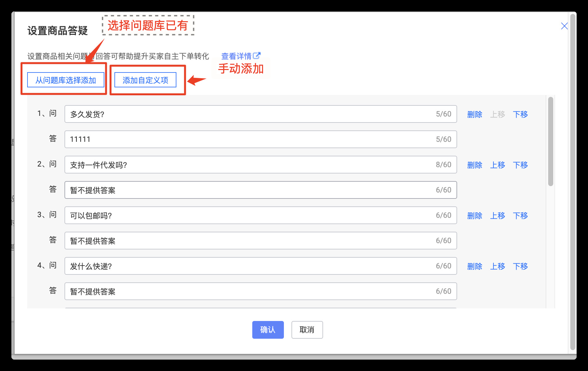
Task: Move question 4 up with 上移
Action: 498,266
